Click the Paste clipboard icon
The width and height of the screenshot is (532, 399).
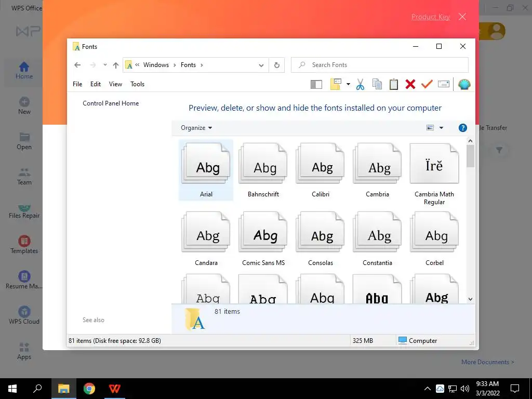[x=394, y=84]
